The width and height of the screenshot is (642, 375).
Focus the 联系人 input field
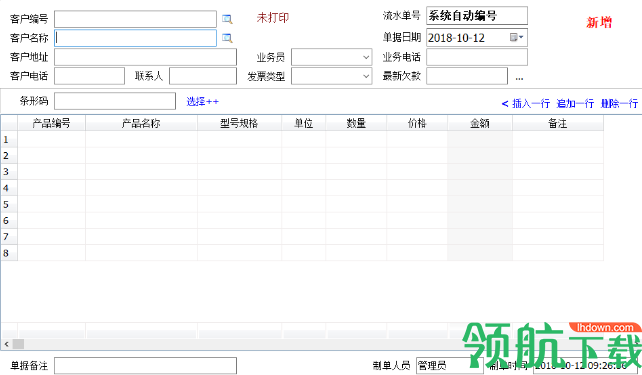(203, 76)
